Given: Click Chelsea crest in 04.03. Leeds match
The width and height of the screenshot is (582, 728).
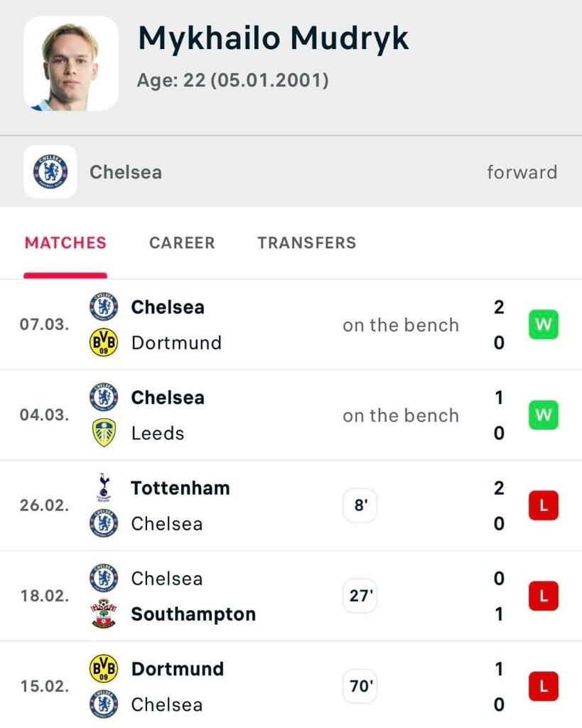Looking at the screenshot, I should [104, 397].
